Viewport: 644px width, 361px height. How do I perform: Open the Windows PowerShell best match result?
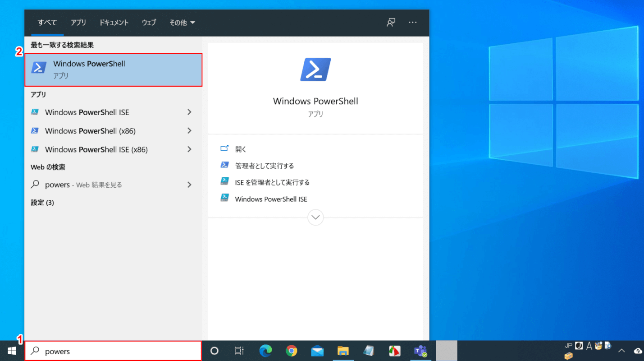click(x=113, y=69)
